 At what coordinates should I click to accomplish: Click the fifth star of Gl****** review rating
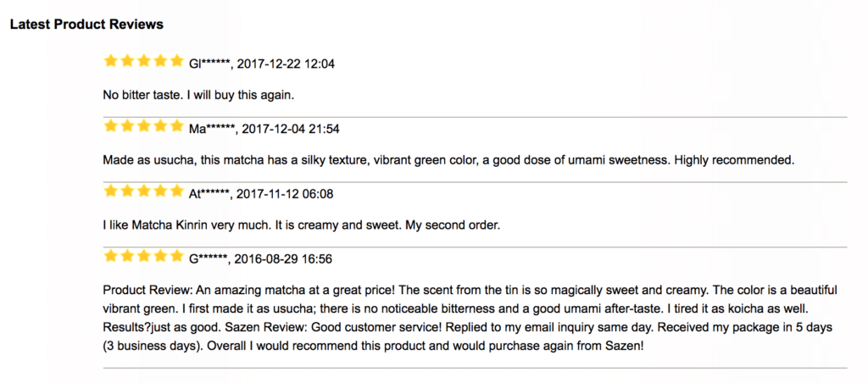(x=176, y=61)
